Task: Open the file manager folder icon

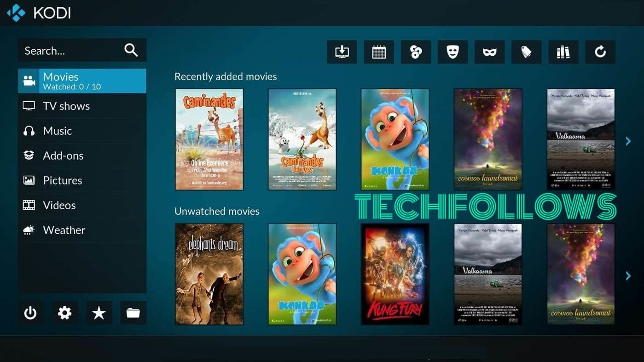Action: click(x=133, y=313)
